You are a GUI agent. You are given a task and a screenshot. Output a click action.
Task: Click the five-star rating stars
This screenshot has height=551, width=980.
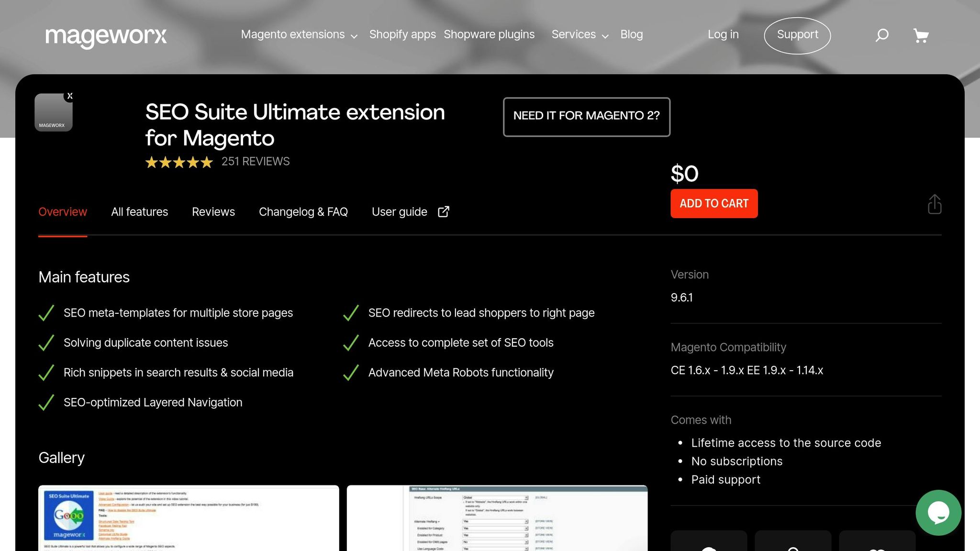pyautogui.click(x=178, y=162)
